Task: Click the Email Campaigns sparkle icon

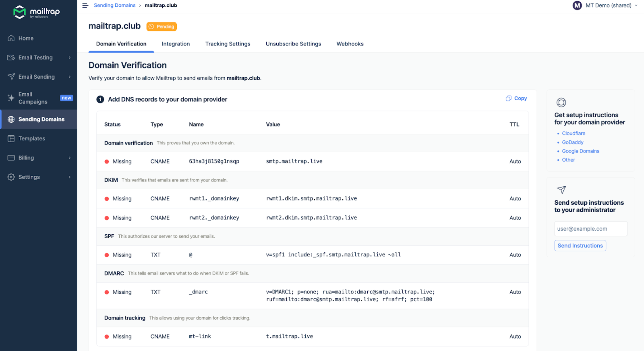Action: point(11,98)
